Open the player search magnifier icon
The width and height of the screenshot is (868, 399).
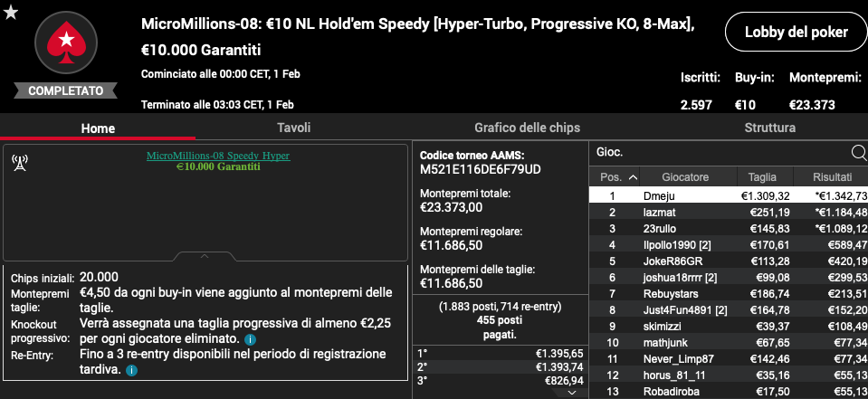pyautogui.click(x=859, y=153)
